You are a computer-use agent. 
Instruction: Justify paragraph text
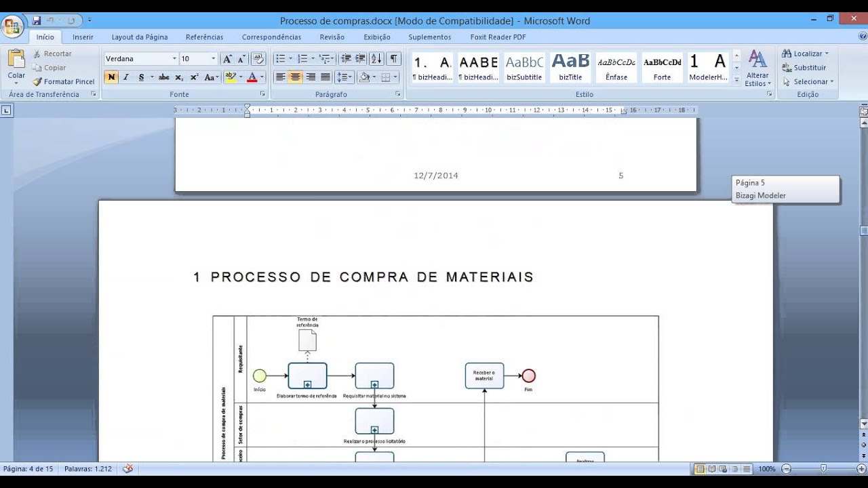tap(325, 77)
